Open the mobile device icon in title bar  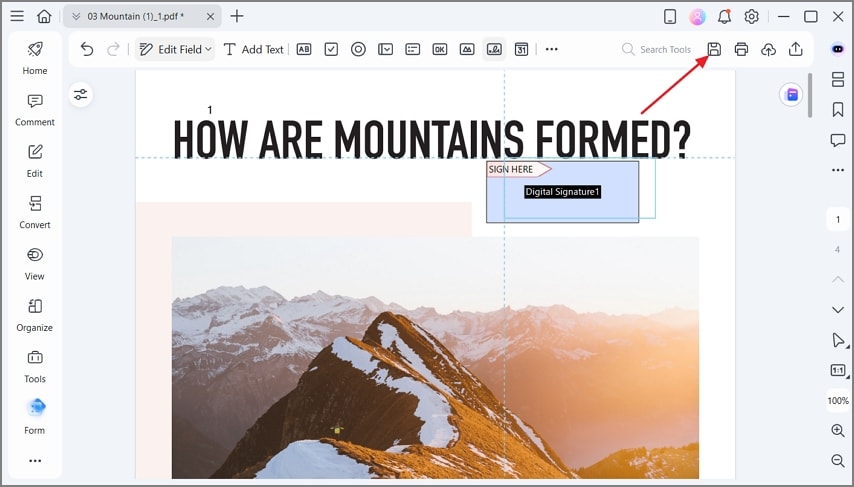(x=670, y=16)
